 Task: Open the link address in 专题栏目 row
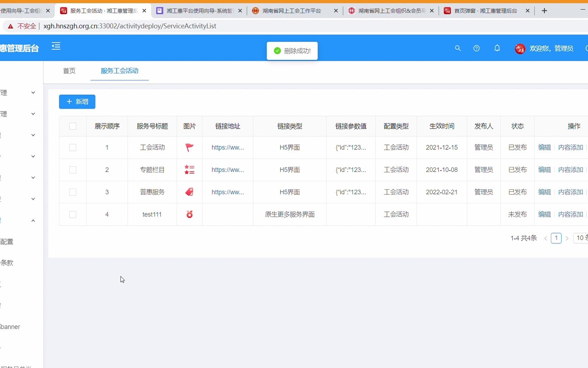(x=228, y=170)
